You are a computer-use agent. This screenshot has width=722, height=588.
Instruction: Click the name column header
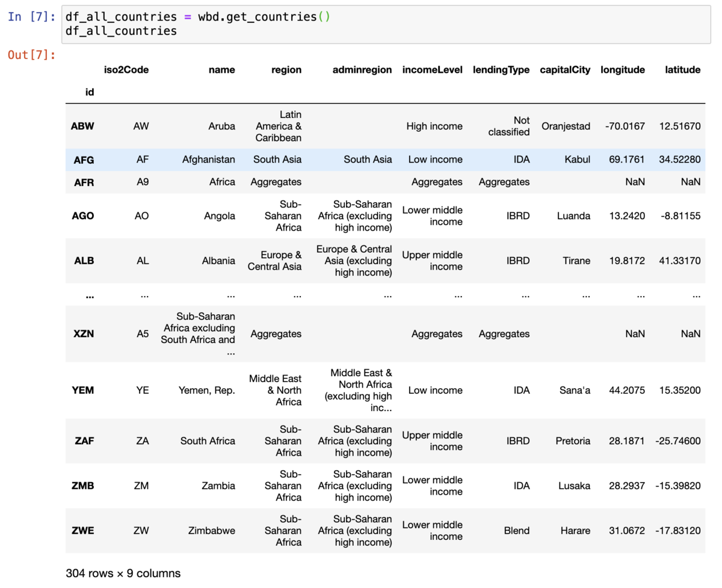(222, 70)
